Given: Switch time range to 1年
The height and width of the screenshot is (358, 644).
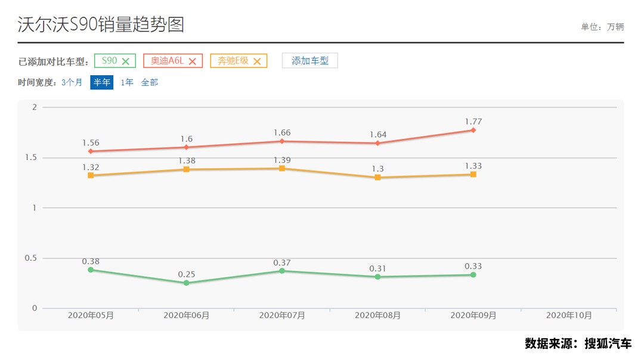Looking at the screenshot, I should (127, 82).
